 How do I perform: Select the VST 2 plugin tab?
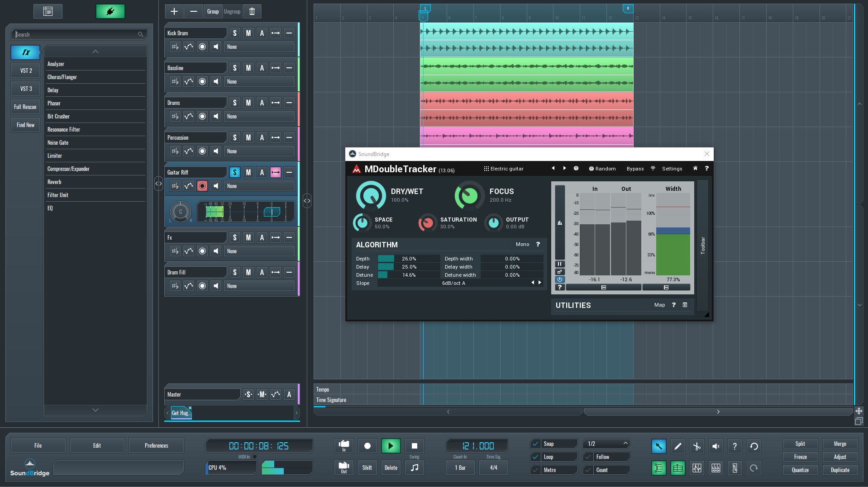point(26,71)
